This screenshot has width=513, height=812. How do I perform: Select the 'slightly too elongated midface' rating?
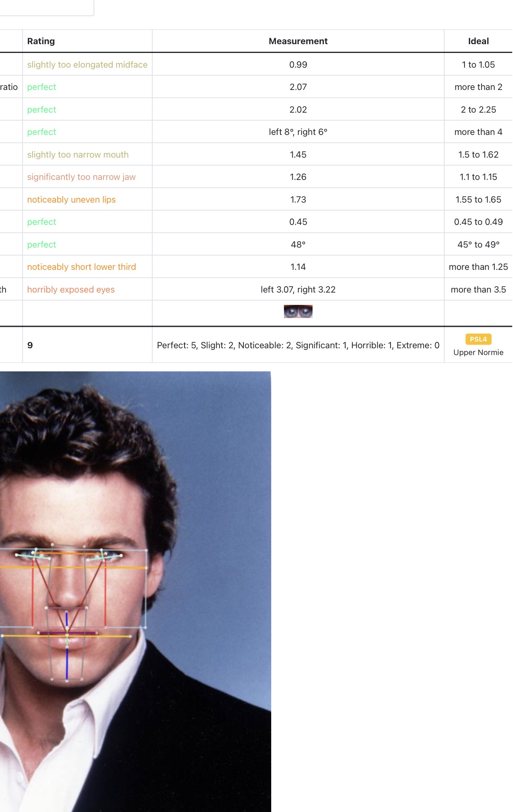coord(87,64)
